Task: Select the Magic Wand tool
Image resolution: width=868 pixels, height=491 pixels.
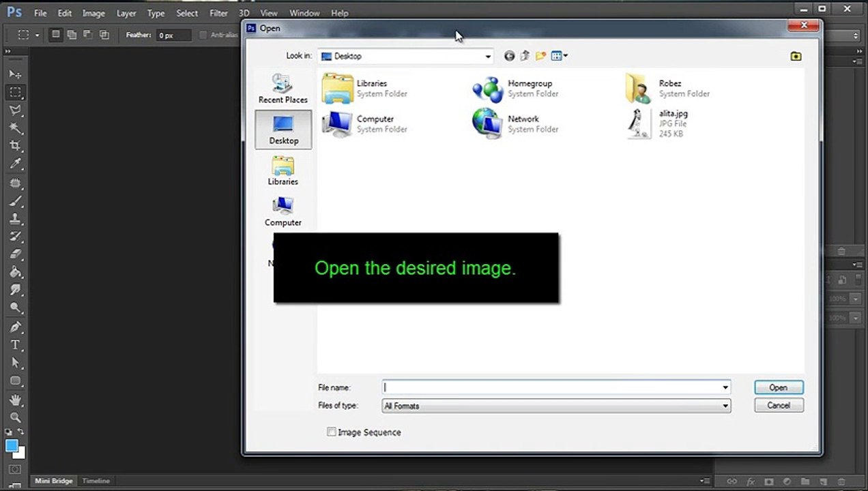Action: [x=15, y=128]
